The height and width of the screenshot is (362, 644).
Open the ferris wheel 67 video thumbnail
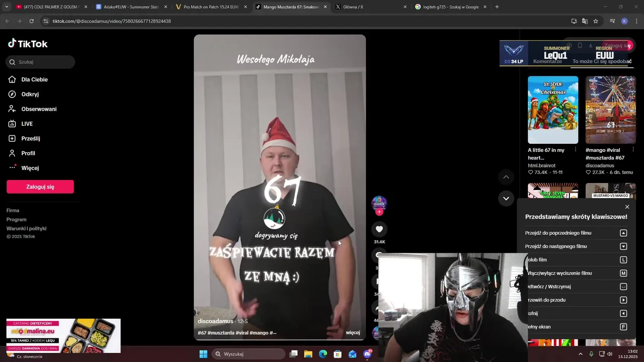[611, 110]
